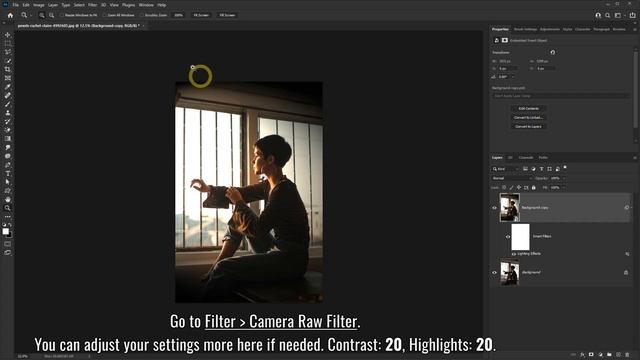Select the Lasso tool
The width and height of the screenshot is (640, 360).
coord(7,52)
